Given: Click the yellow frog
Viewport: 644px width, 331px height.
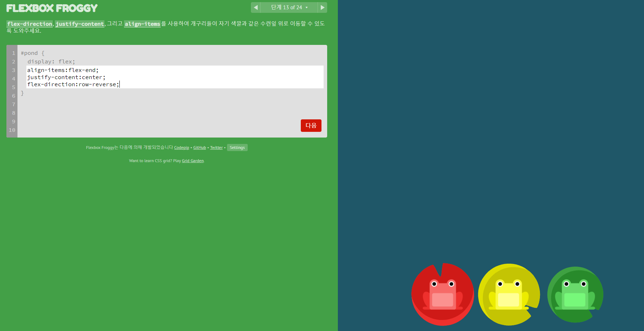Looking at the screenshot, I should tap(509, 294).
